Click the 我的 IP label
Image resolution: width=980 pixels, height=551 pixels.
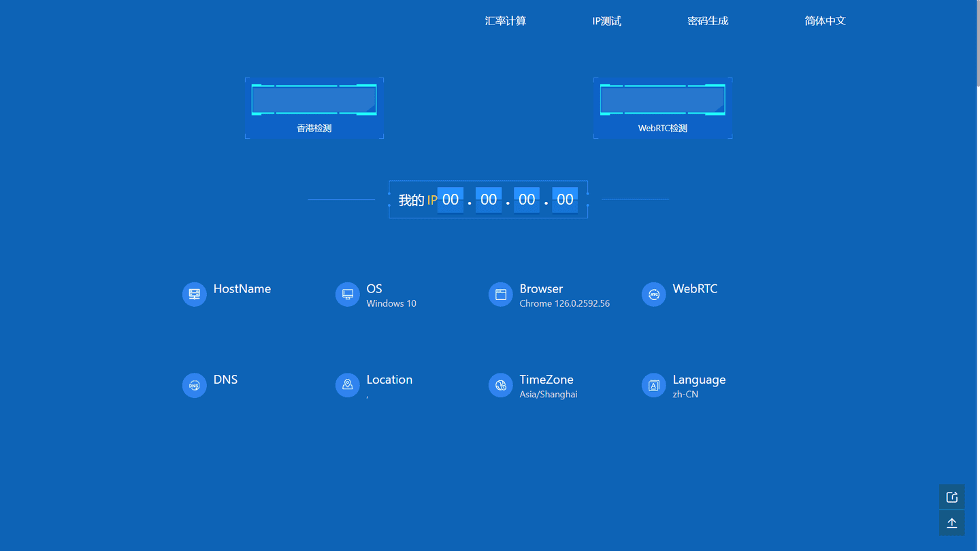coord(417,200)
